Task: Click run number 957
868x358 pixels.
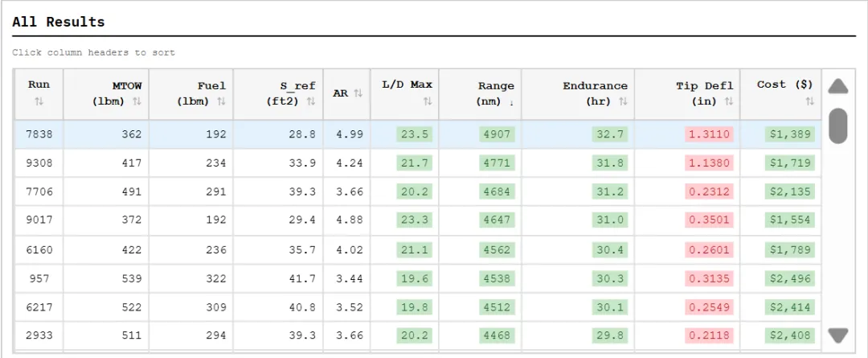Action: point(39,279)
